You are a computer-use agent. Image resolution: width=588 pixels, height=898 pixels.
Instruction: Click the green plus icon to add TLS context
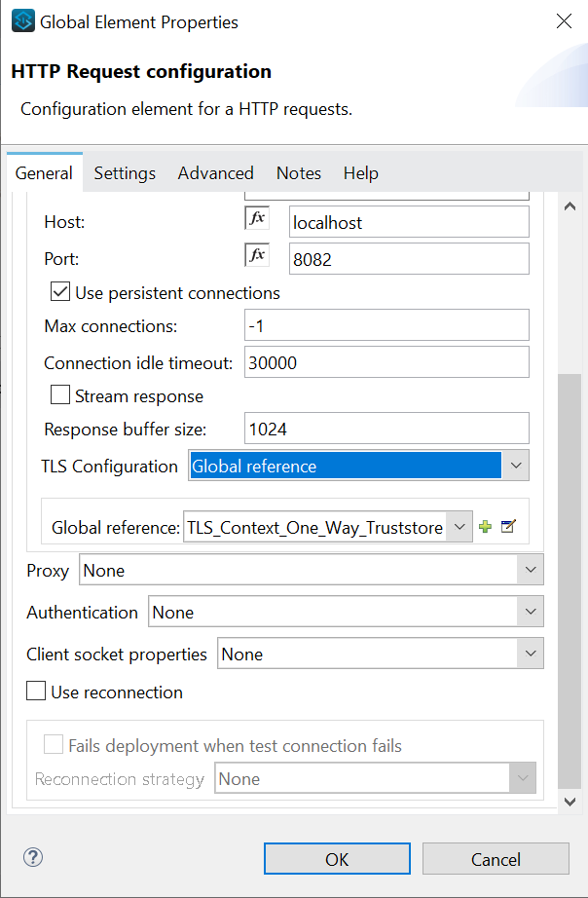coord(485,527)
